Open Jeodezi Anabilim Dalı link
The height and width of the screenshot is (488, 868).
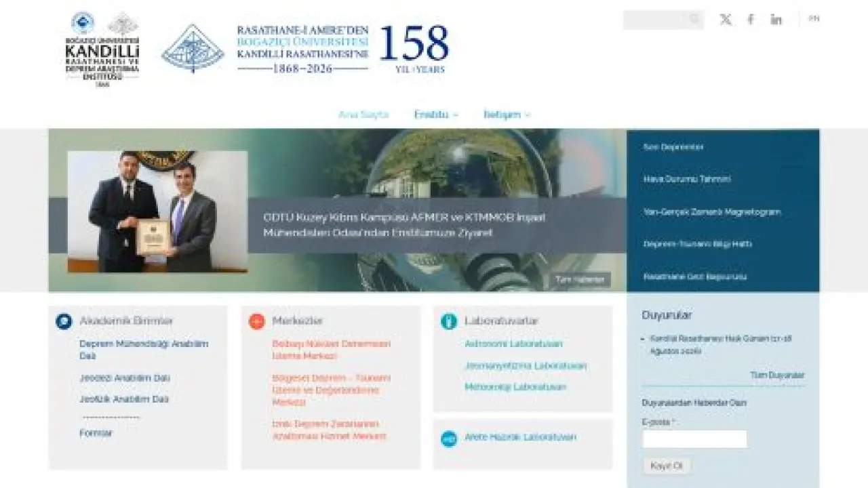click(x=125, y=378)
